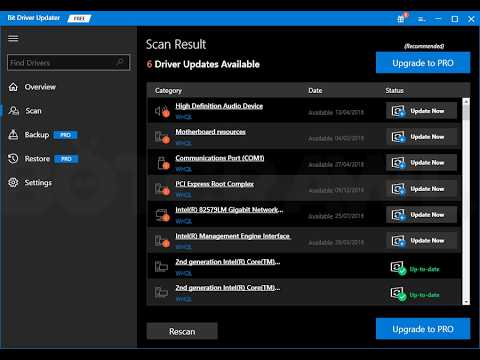The image size is (480, 360).
Task: Click the Settings gear icon
Action: point(13,183)
